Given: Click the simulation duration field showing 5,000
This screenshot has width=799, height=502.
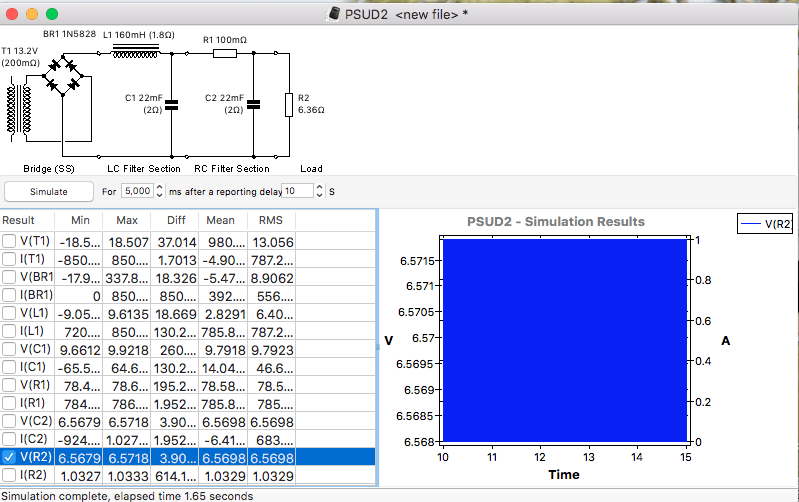Looking at the screenshot, I should (137, 191).
